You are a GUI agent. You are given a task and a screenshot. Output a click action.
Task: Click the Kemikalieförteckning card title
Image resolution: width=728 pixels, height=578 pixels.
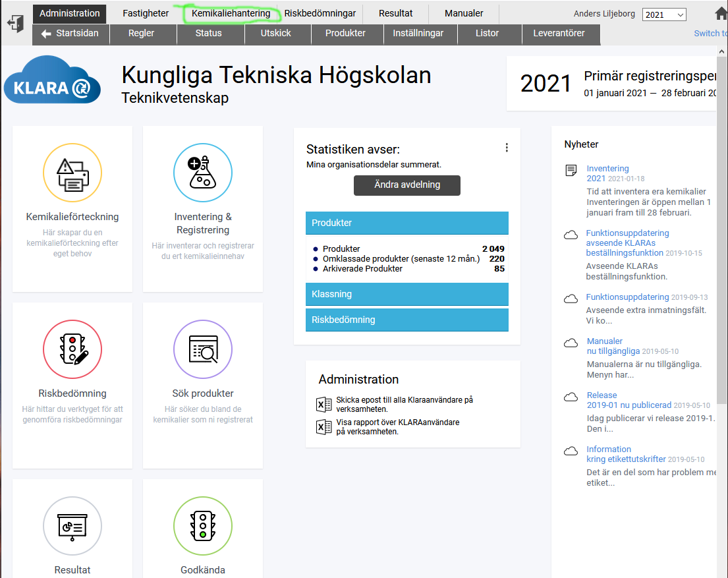click(x=72, y=217)
